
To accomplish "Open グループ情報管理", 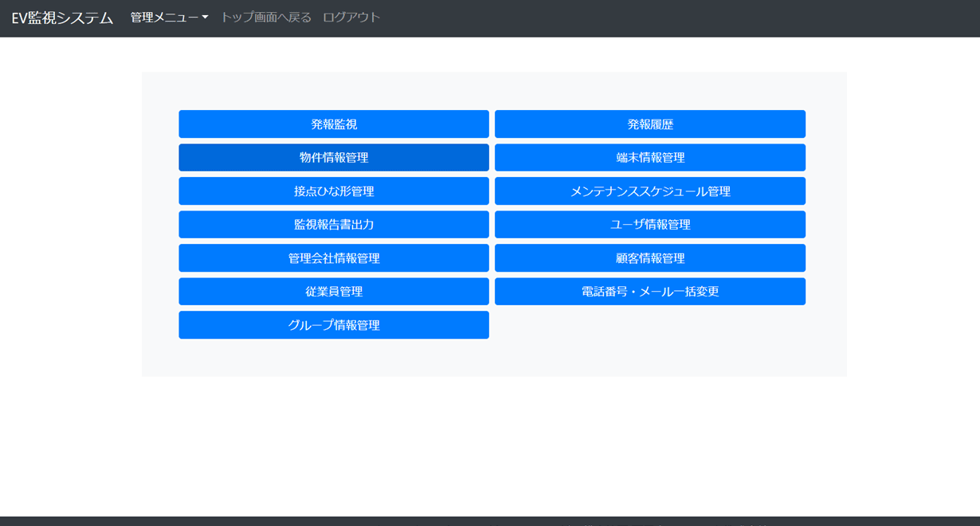I will [x=334, y=325].
